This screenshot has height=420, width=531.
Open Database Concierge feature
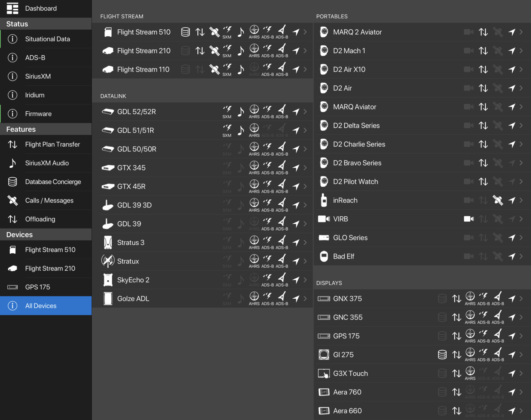(x=53, y=182)
